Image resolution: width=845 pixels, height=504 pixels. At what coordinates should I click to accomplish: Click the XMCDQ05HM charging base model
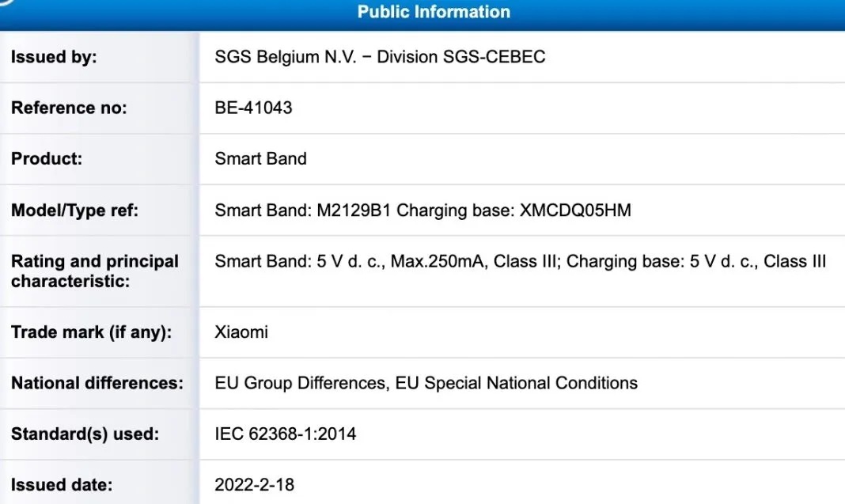tap(574, 211)
